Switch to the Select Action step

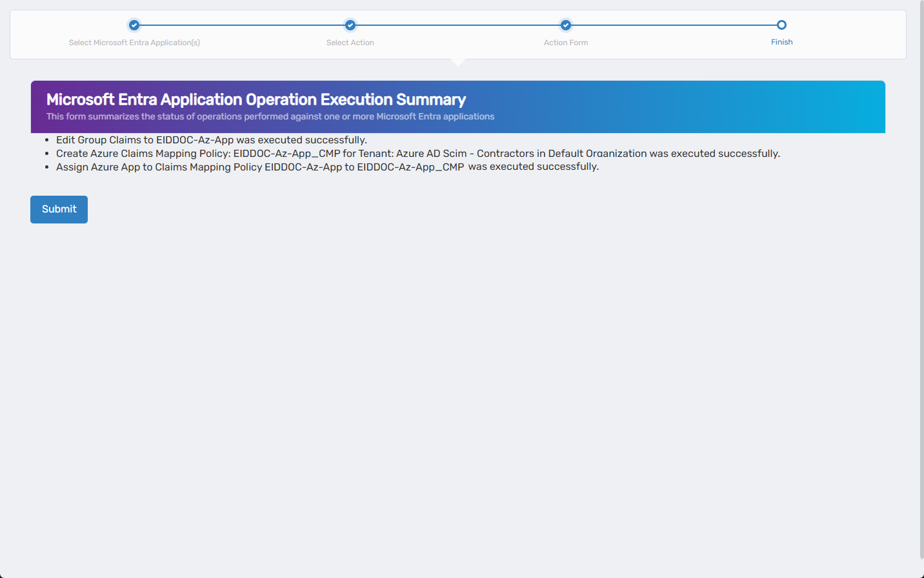350,42
